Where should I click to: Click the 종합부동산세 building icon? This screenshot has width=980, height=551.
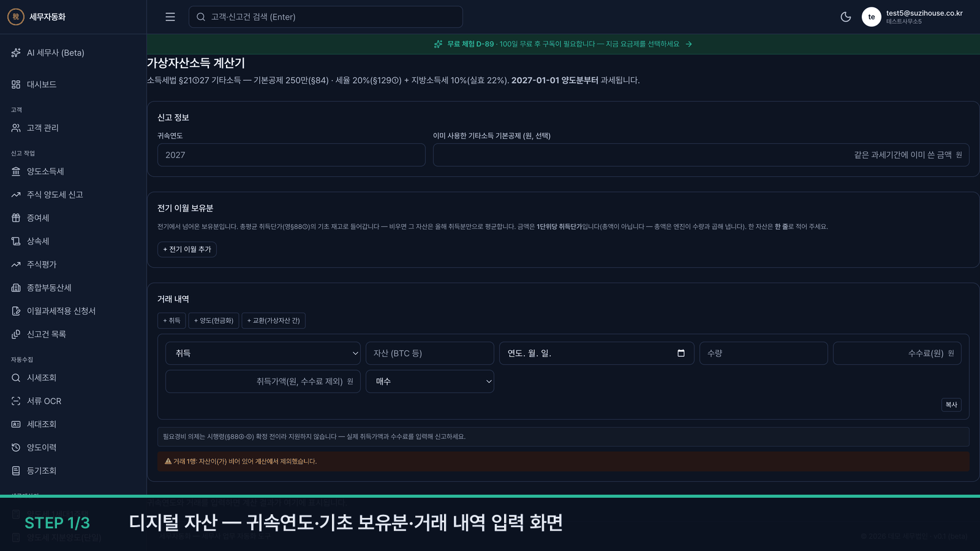coord(16,288)
